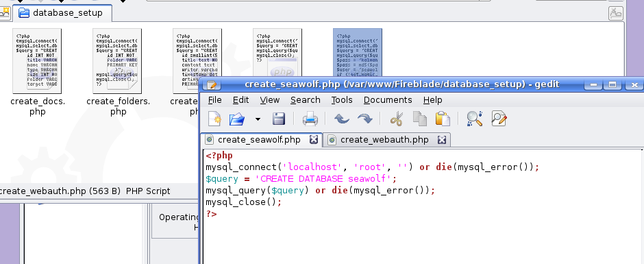The width and height of the screenshot is (644, 264).
Task: Click the create_folders.php file name label
Action: tap(118, 106)
